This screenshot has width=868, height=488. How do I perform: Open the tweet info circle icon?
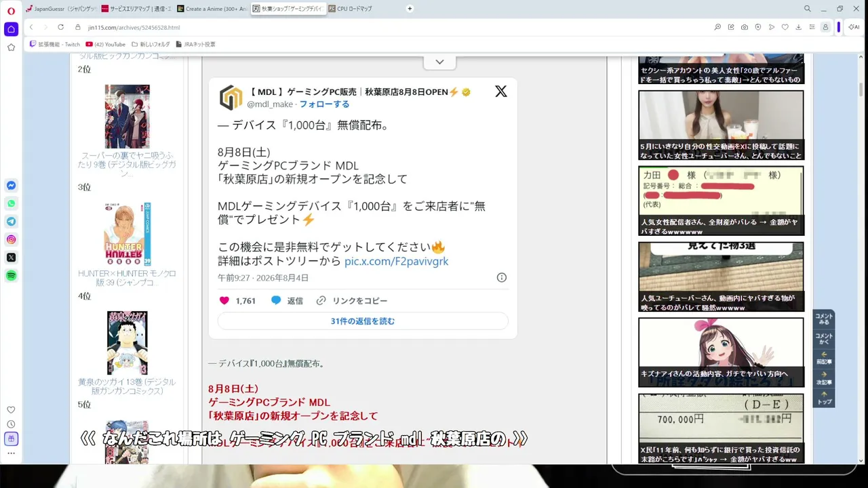[502, 277]
